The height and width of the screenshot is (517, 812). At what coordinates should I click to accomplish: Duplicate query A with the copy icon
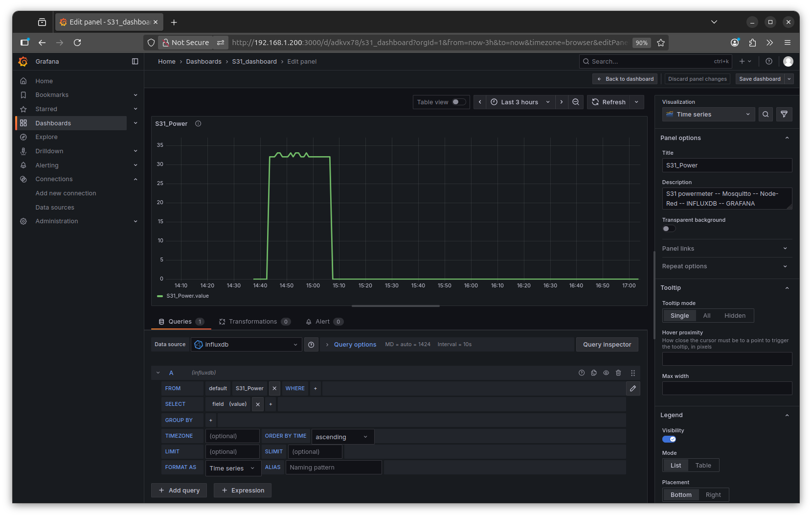tap(594, 373)
